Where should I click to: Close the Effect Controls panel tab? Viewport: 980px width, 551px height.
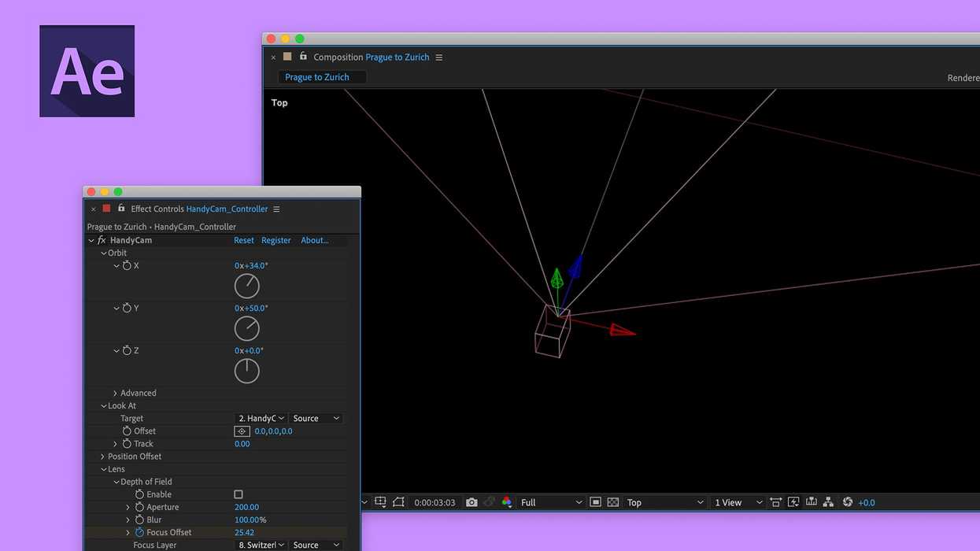[x=93, y=209]
